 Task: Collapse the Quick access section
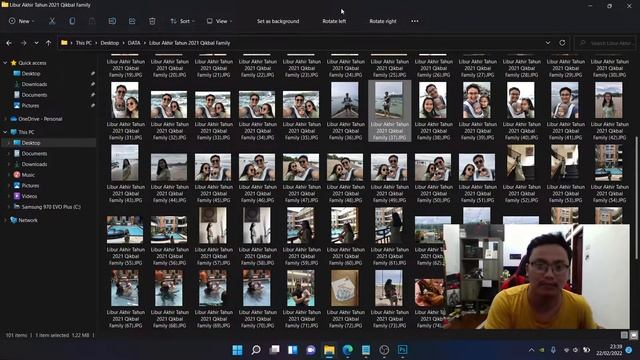point(5,63)
